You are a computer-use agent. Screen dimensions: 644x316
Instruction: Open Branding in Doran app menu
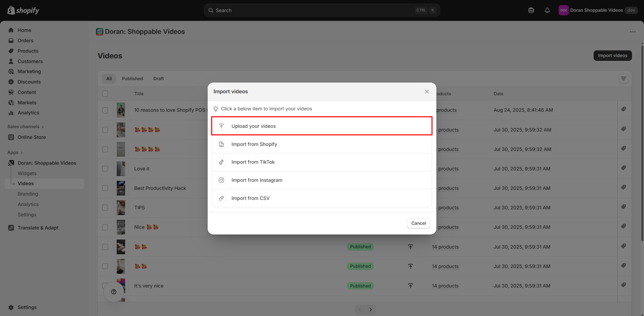[28, 194]
